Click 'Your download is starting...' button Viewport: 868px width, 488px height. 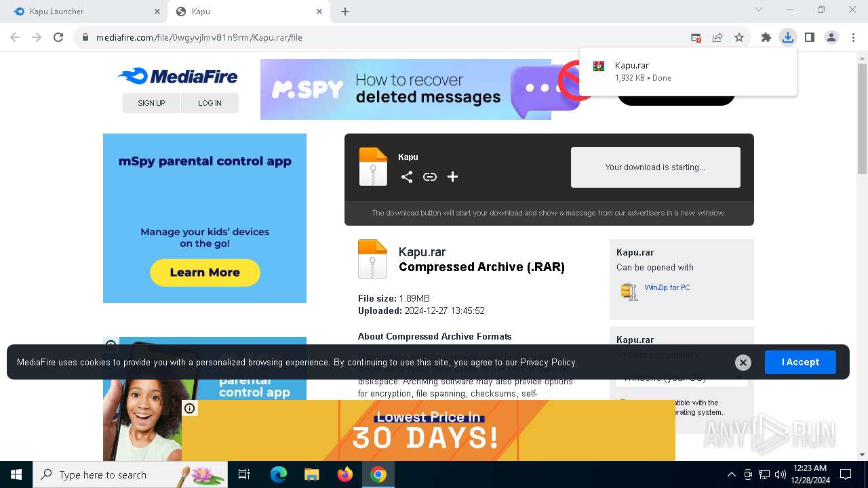pyautogui.click(x=655, y=167)
